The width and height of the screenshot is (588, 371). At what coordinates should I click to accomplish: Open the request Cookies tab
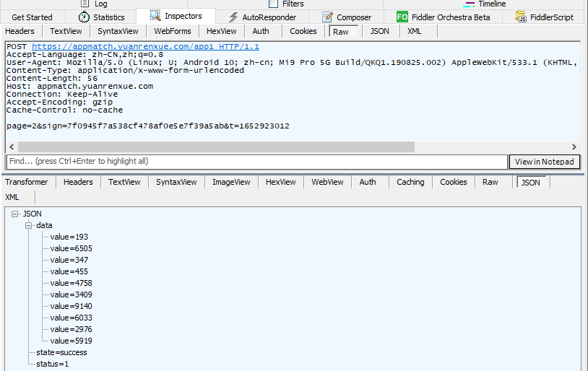point(303,31)
